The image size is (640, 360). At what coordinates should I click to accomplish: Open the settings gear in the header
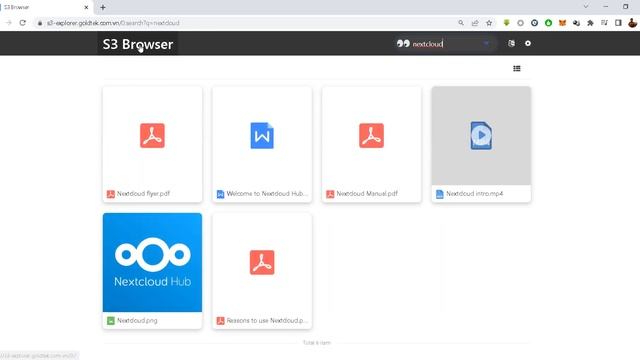528,43
